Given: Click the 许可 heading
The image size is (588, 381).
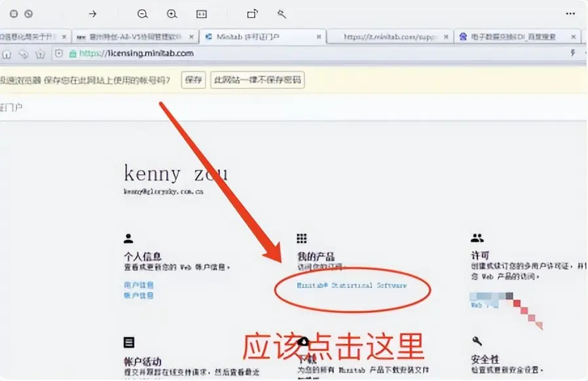Looking at the screenshot, I should [480, 256].
